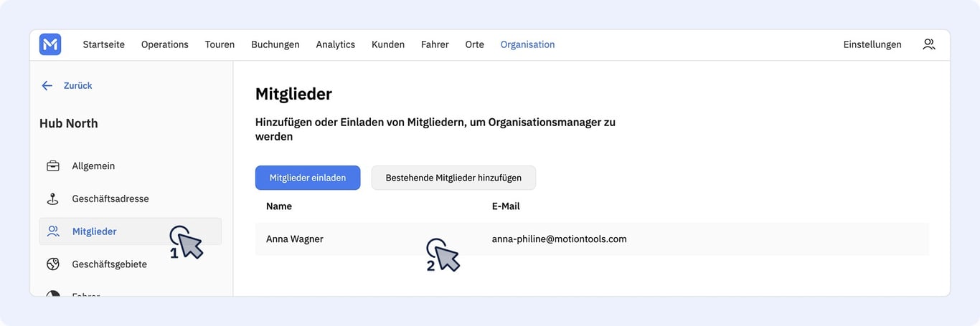Click the Hub North heading
The image size is (980, 326).
click(x=69, y=123)
